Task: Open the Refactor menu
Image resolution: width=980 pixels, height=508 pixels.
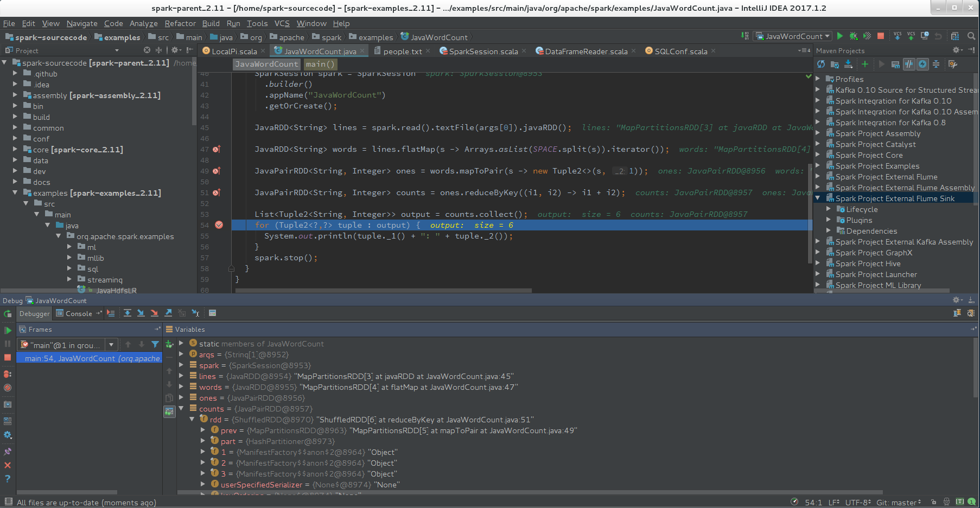Action: point(180,23)
